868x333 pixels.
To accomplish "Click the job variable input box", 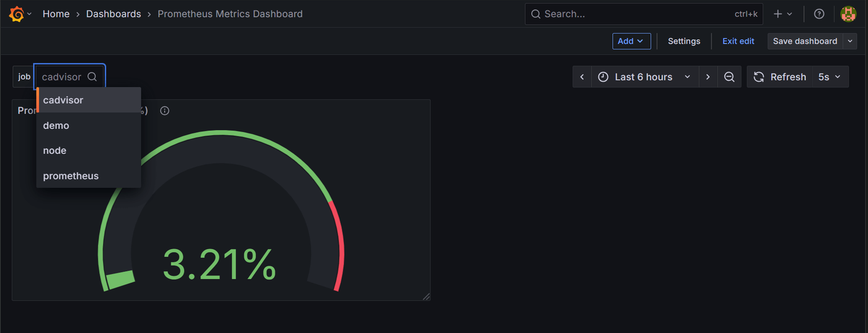I will pos(69,77).
